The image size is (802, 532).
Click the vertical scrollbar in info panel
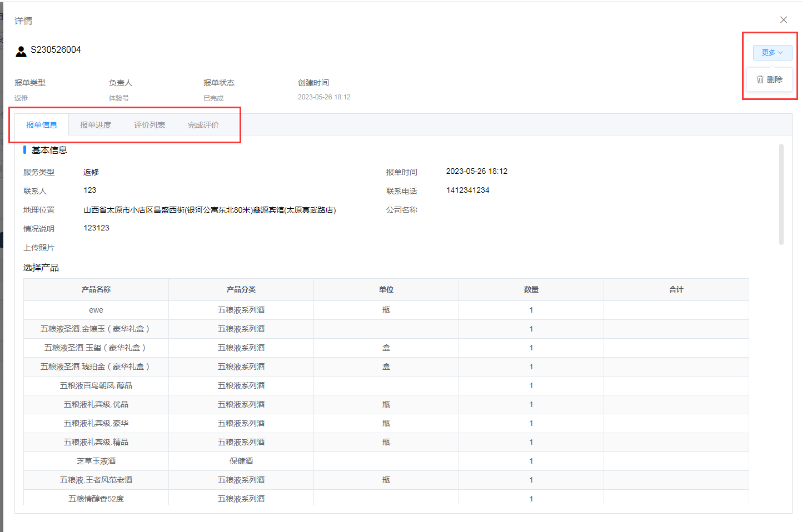point(781,194)
